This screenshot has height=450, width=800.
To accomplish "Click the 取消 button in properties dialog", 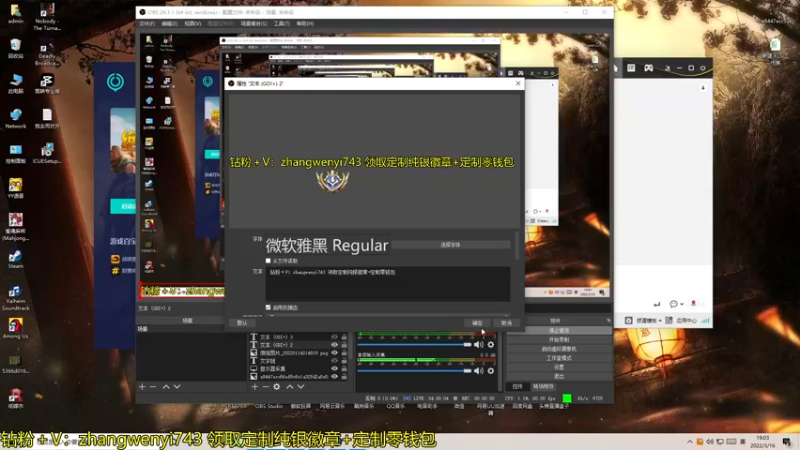I will pos(506,323).
